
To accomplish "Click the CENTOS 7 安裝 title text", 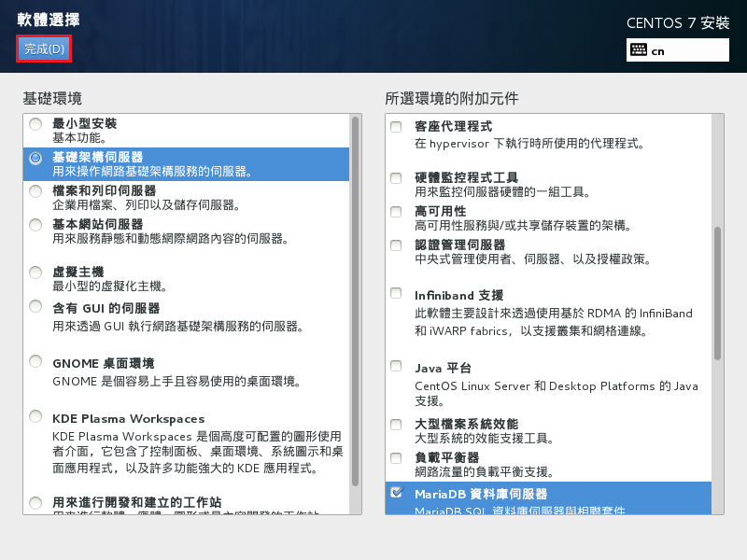I will pos(678,22).
